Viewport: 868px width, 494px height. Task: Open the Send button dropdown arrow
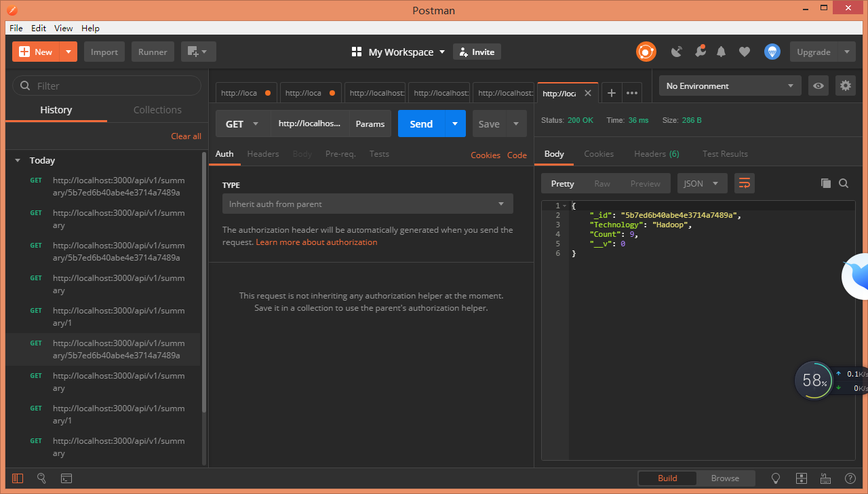(x=455, y=123)
